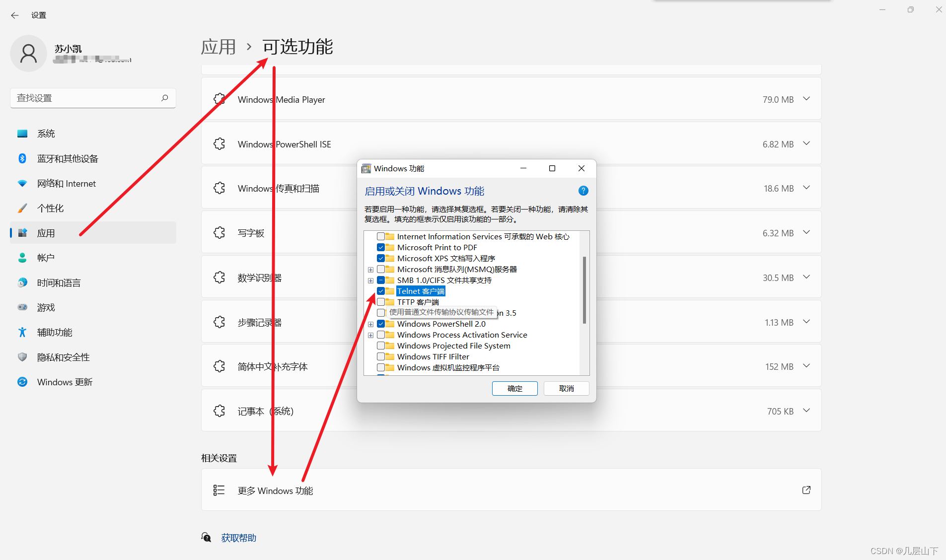The height and width of the screenshot is (560, 946).
Task: Maximize the Windows 功能 dialog
Action: click(x=552, y=168)
